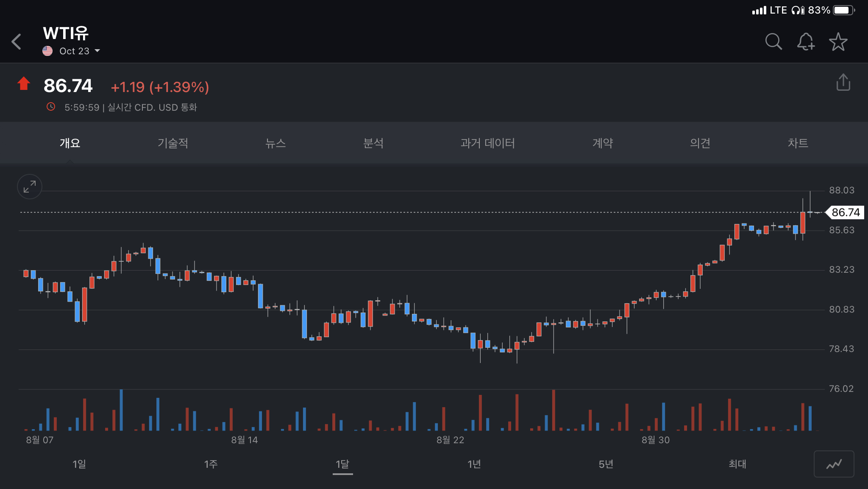868x489 pixels.
Task: Select the 1달 timeframe
Action: [x=342, y=464]
